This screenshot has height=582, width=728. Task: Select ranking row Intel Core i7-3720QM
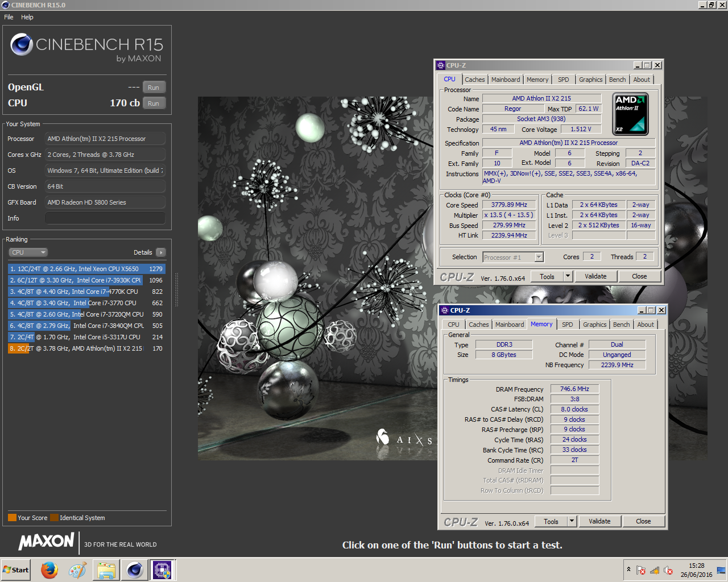pos(86,314)
